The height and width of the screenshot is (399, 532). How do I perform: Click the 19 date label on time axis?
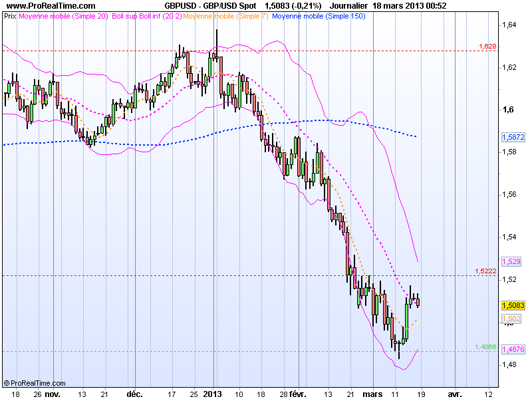click(x=422, y=394)
